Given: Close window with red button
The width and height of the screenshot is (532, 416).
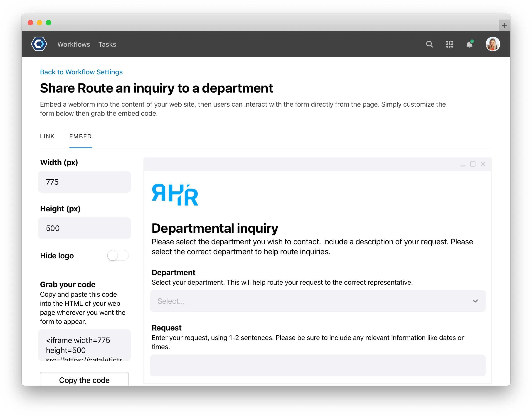Looking at the screenshot, I should 30,23.
